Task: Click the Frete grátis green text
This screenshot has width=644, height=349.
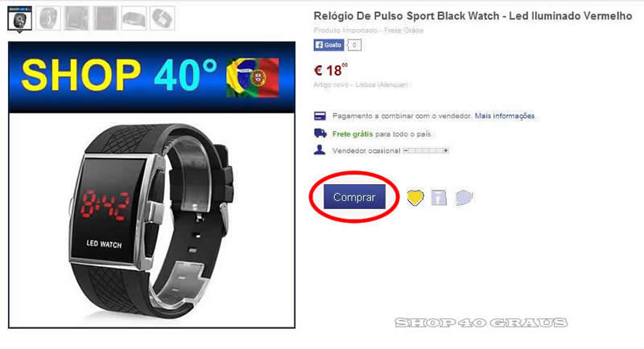Action: pos(353,134)
